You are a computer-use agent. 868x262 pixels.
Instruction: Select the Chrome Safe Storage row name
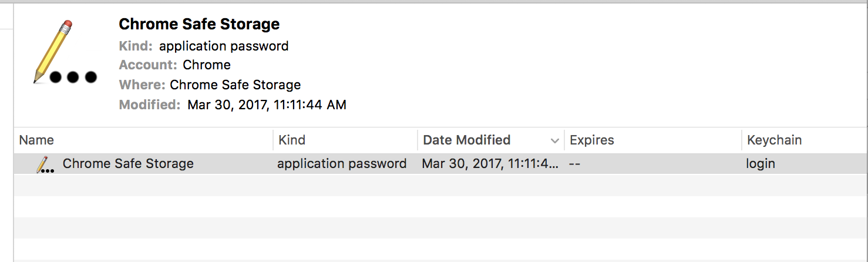128,164
